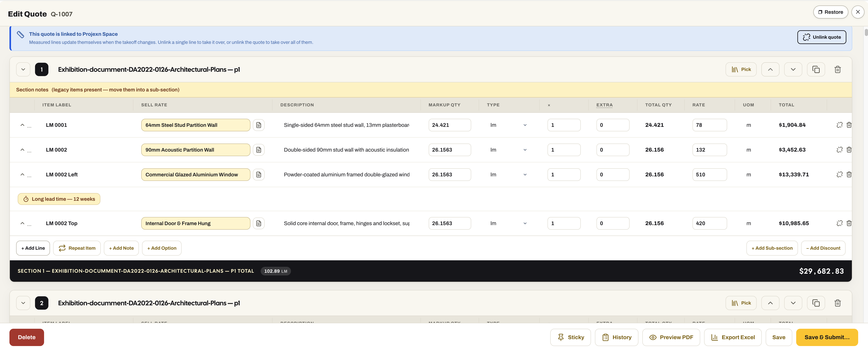
Task: Close the Edit Quote dialog
Action: [x=858, y=12]
